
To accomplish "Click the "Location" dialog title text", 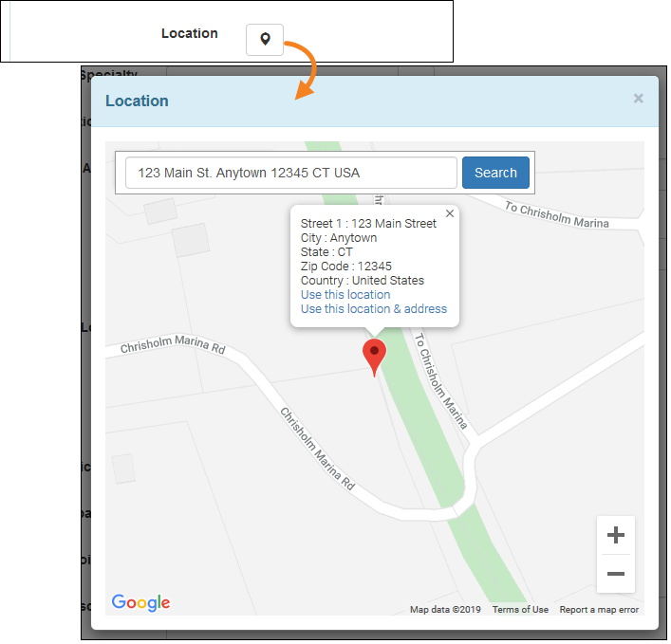I will pos(137,101).
